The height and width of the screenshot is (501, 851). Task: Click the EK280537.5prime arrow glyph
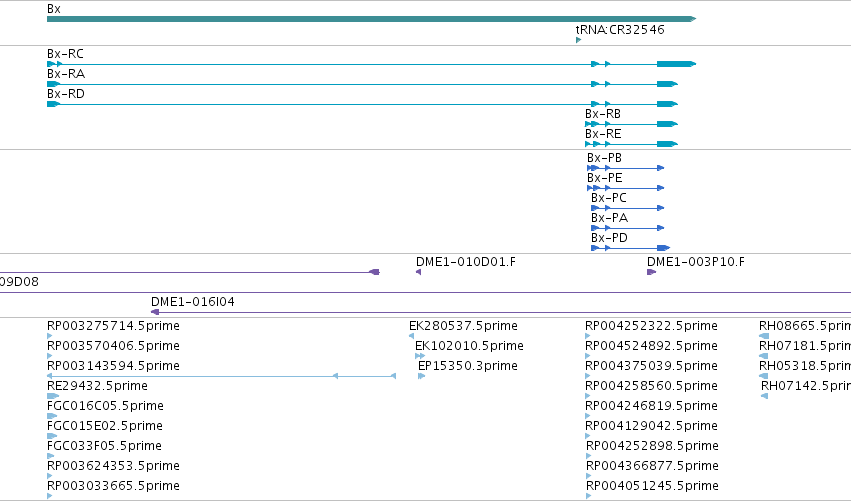[411, 336]
